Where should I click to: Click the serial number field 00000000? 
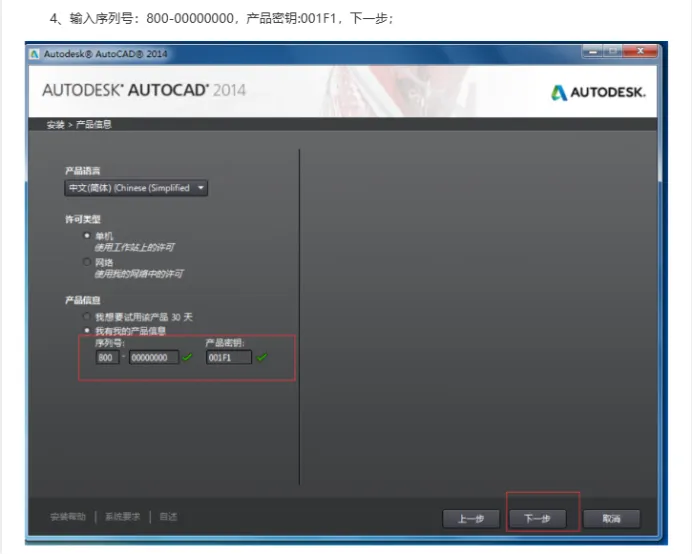[154, 357]
